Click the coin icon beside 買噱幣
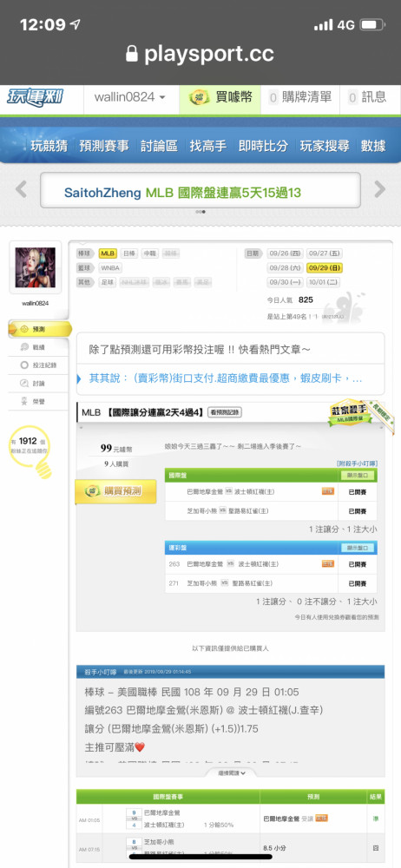Viewport: 401px width, 868px height. pyautogui.click(x=199, y=97)
